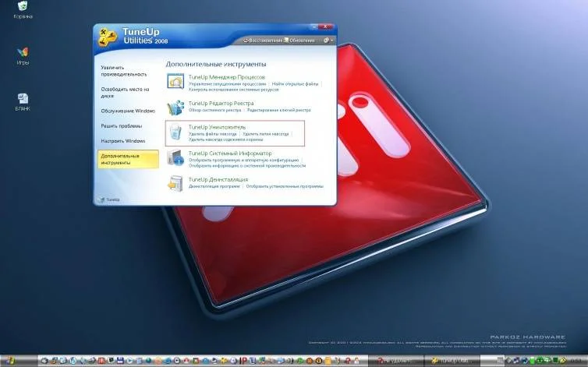Close the TuneUp Utilities window
Screen dimensions: 588x367
(x=325, y=27)
